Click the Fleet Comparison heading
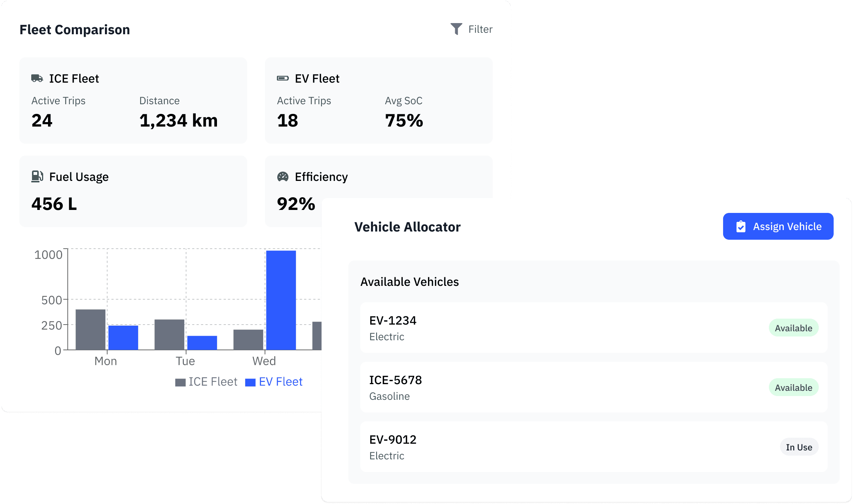Image resolution: width=853 pixels, height=504 pixels. pyautogui.click(x=75, y=30)
